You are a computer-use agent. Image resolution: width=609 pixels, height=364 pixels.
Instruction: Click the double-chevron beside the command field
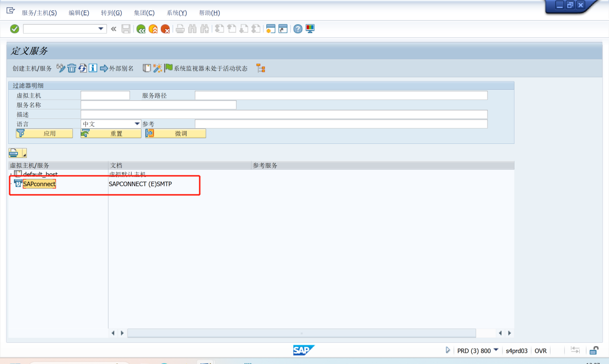click(x=113, y=29)
